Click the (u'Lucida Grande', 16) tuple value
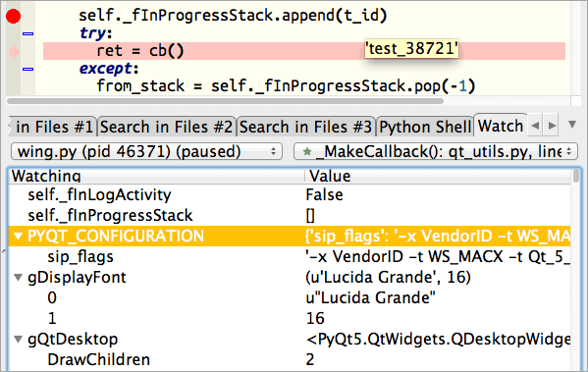The width and height of the screenshot is (588, 372). (x=388, y=278)
